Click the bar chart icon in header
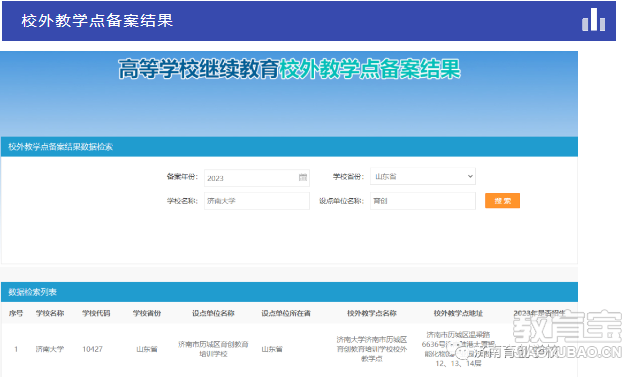This screenshot has width=643, height=381. click(x=593, y=20)
